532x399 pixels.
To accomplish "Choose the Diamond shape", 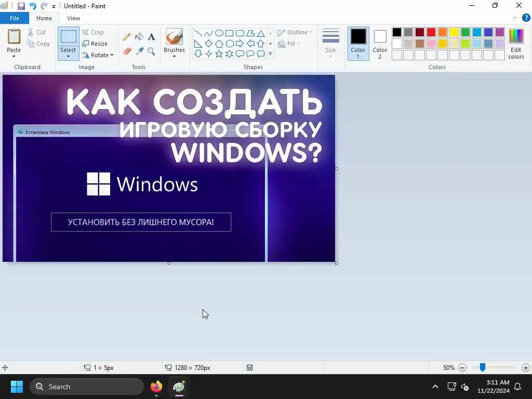I will point(209,44).
